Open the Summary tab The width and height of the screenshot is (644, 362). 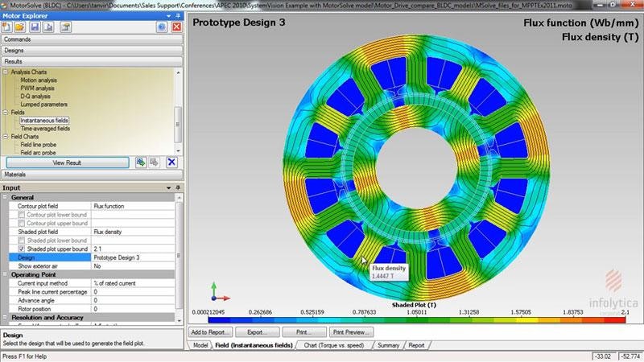[x=388, y=345]
